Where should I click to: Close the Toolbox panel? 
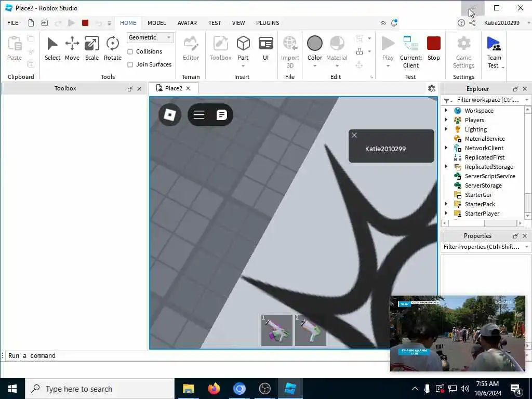coord(139,89)
